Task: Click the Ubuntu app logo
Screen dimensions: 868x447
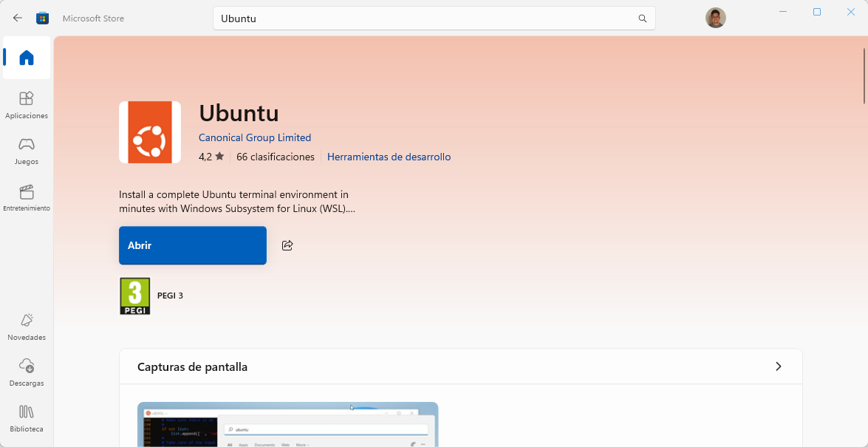Action: (x=150, y=132)
